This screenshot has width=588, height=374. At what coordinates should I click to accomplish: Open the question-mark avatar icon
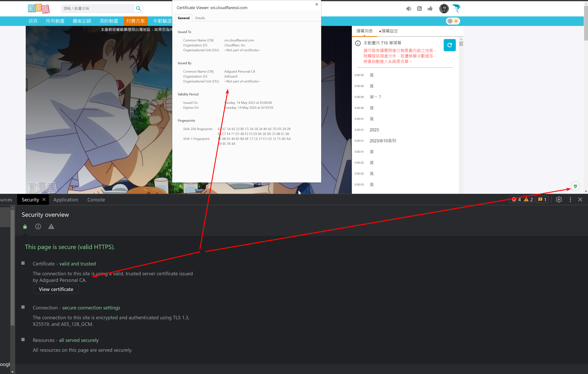click(444, 9)
